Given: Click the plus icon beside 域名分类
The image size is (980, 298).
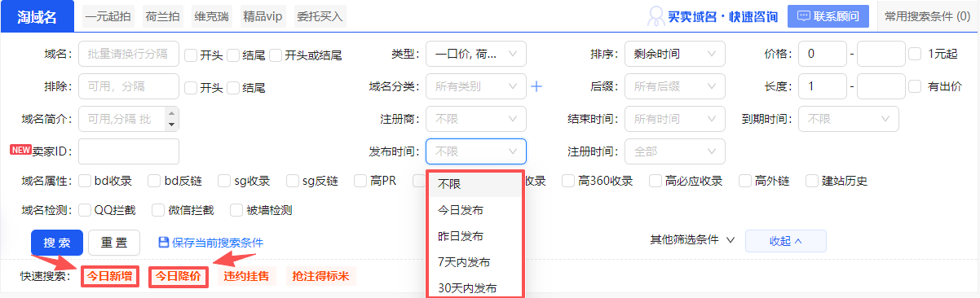Looking at the screenshot, I should tap(536, 86).
